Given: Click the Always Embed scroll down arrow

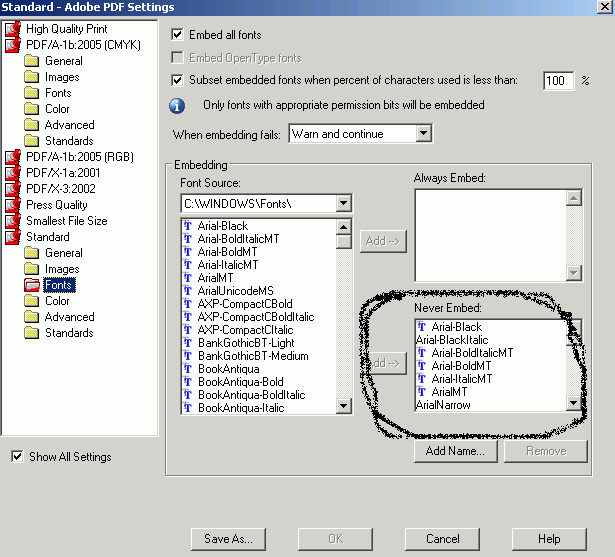Looking at the screenshot, I should pos(574,273).
